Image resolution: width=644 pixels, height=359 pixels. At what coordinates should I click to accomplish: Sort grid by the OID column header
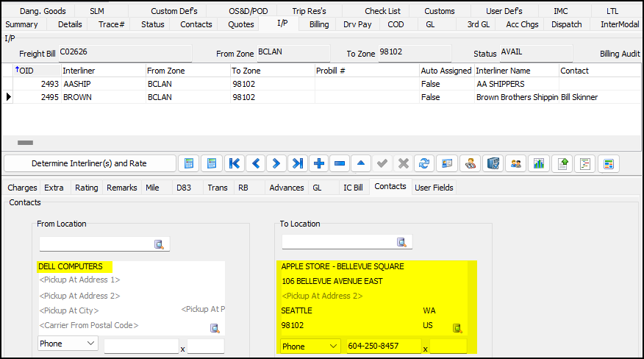tap(26, 71)
